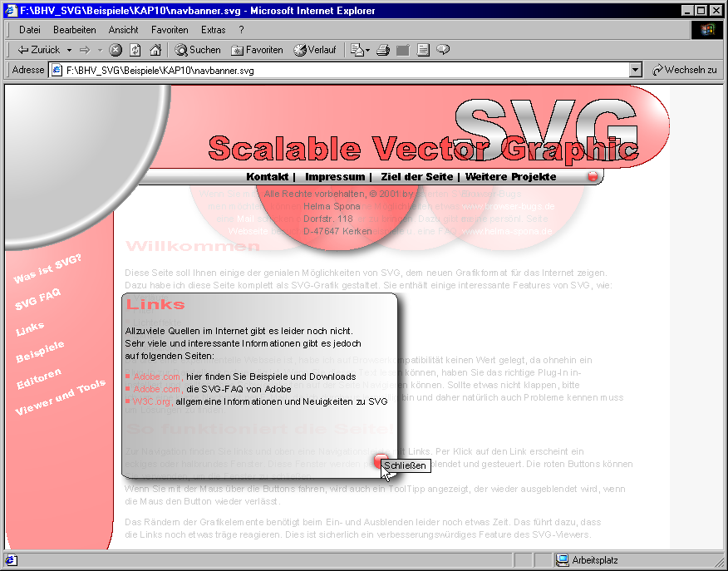The height and width of the screenshot is (571, 728).
Task: Click the Edit toolbar icon
Action: click(403, 50)
